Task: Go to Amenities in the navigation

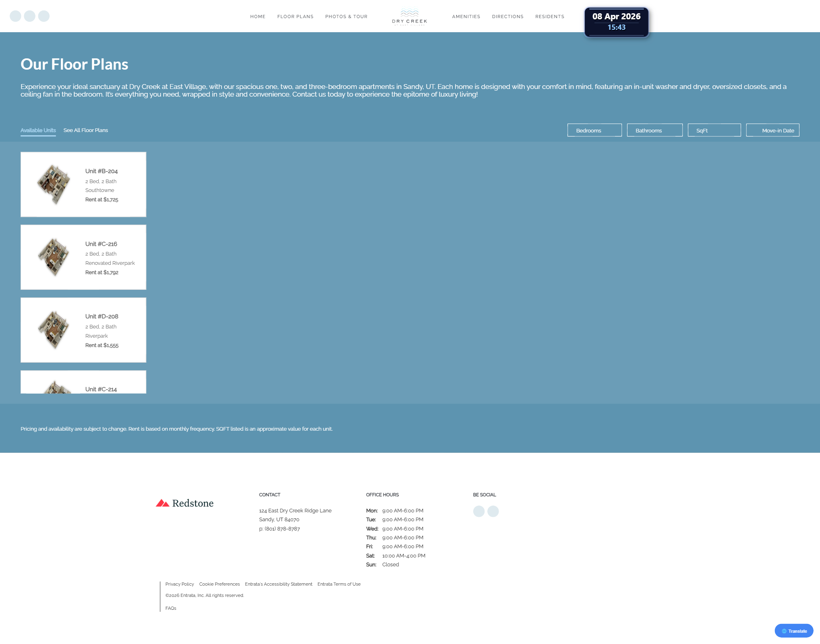Action: [x=466, y=17]
